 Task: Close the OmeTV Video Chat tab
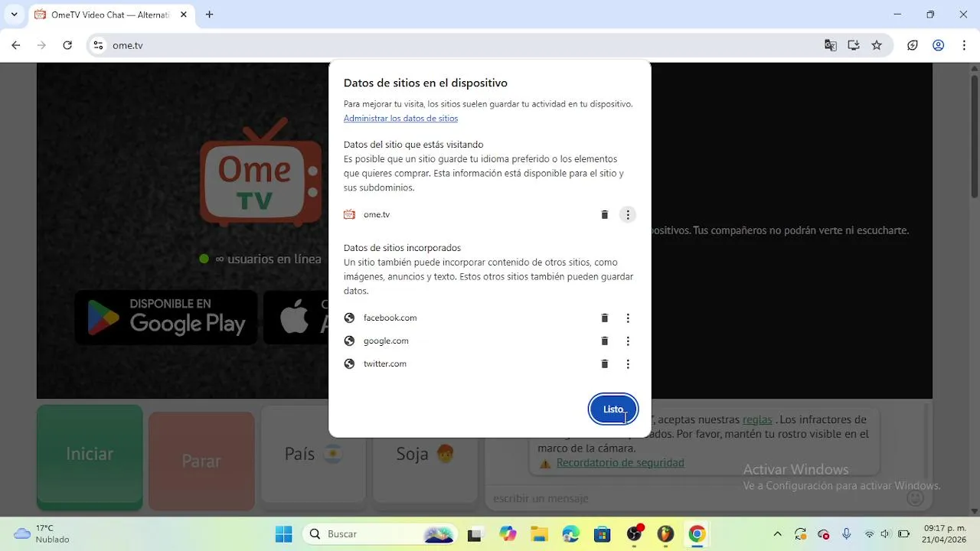[184, 15]
